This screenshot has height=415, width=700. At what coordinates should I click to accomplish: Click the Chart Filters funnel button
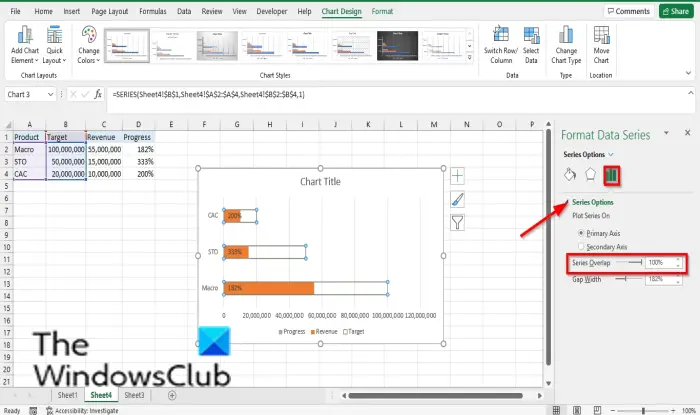coord(457,222)
